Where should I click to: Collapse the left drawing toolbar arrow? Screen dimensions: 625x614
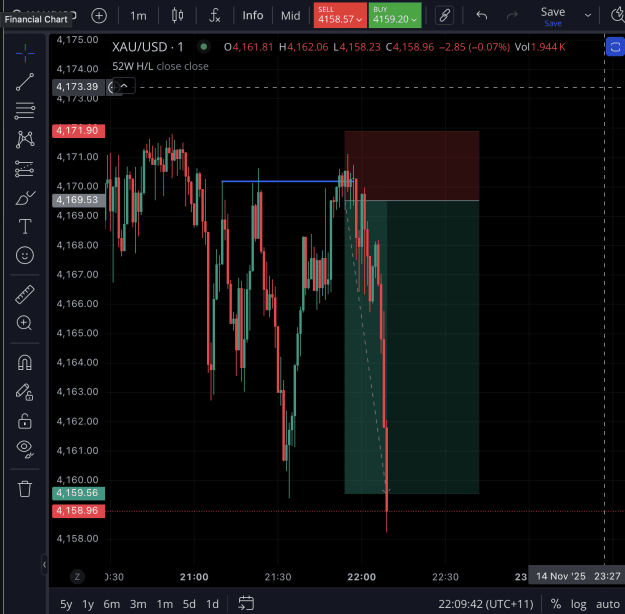pyautogui.click(x=44, y=565)
